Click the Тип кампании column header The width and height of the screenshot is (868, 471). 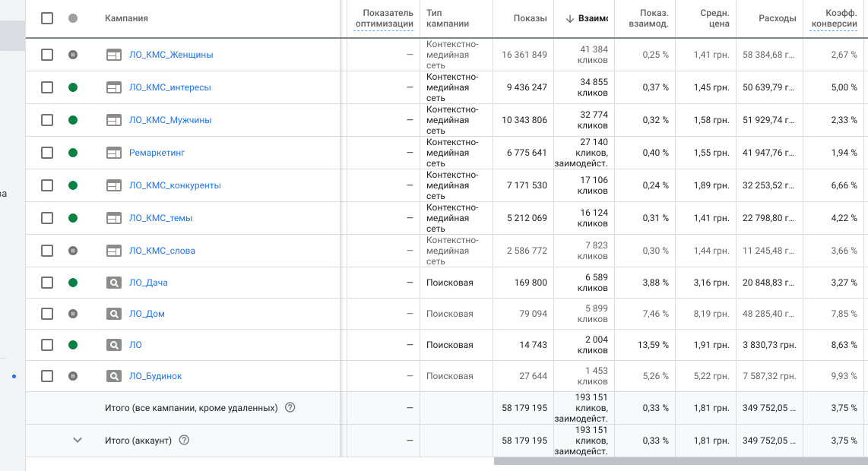click(x=447, y=18)
